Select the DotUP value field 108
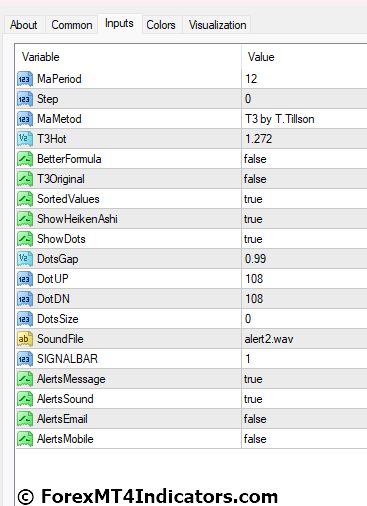The width and height of the screenshot is (367, 506). pyautogui.click(x=304, y=279)
